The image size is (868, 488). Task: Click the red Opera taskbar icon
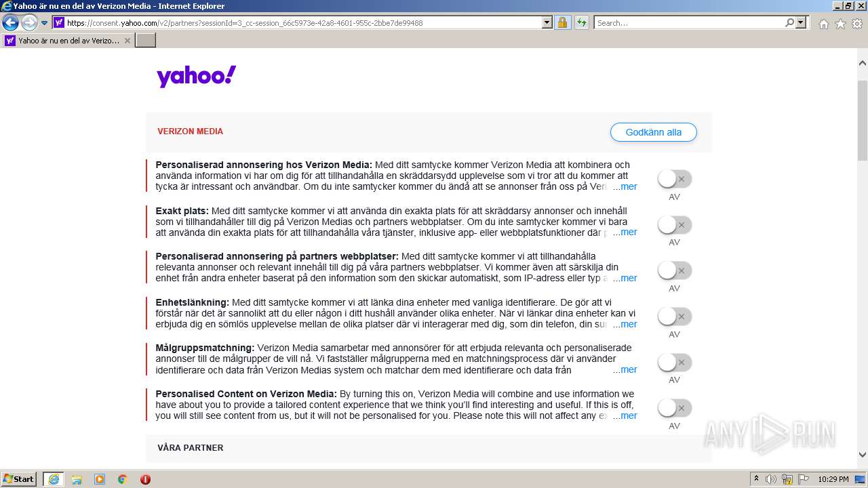pyautogui.click(x=145, y=479)
